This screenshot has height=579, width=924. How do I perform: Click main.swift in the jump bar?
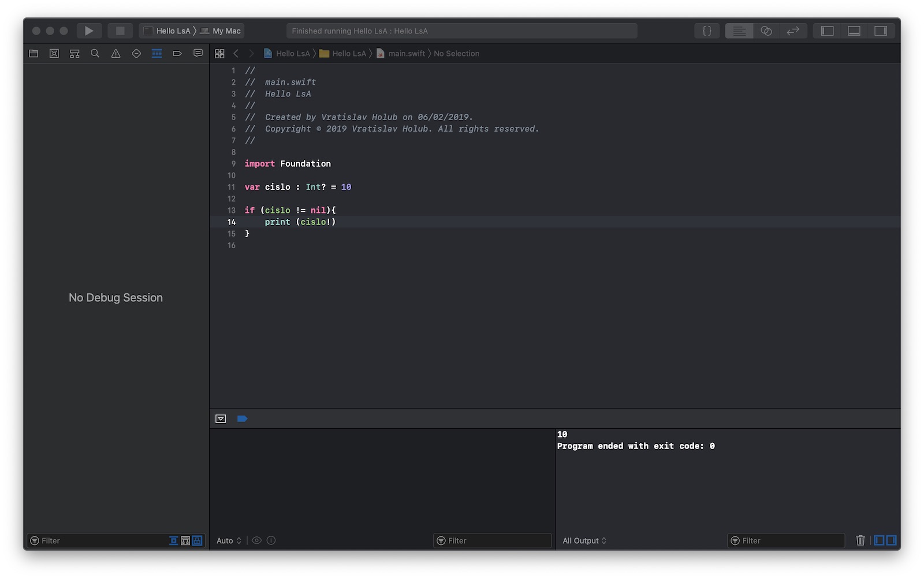pyautogui.click(x=406, y=54)
